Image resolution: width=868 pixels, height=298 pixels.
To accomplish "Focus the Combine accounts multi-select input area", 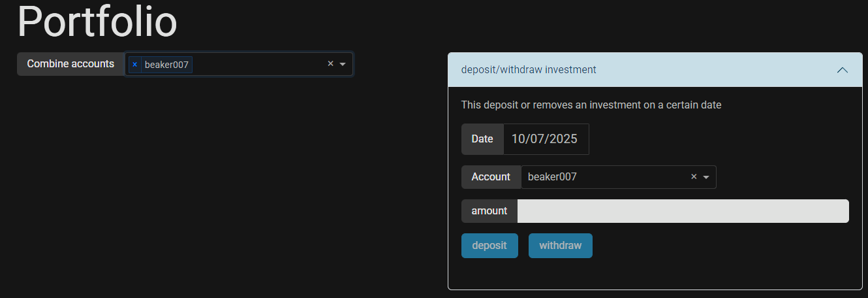I will click(258, 64).
